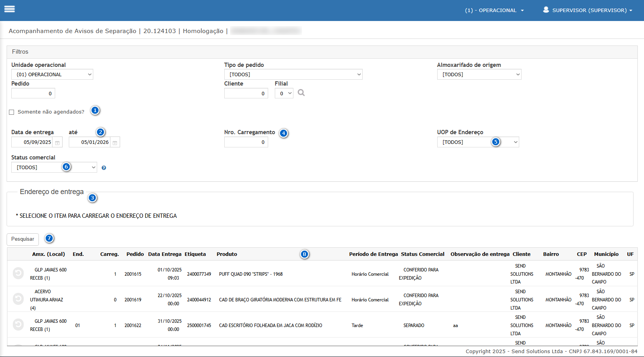This screenshot has width=644, height=357.
Task: Click the supervisor user profile icon
Action: 546,10
